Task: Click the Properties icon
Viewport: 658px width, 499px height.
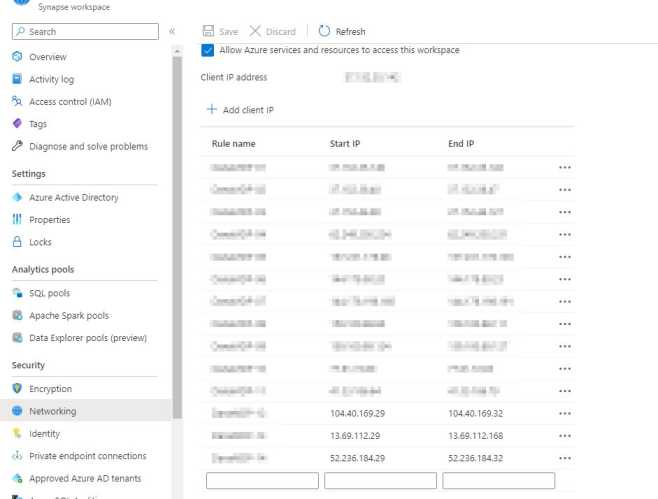Action: (17, 219)
